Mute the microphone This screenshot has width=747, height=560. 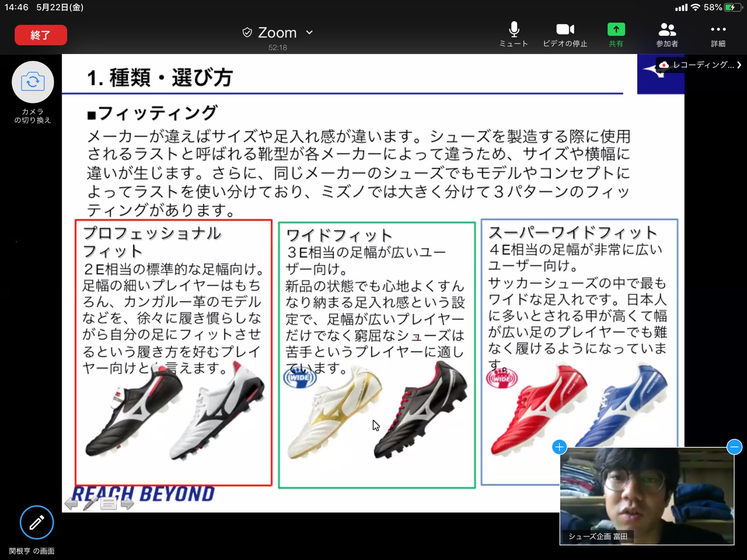click(514, 34)
